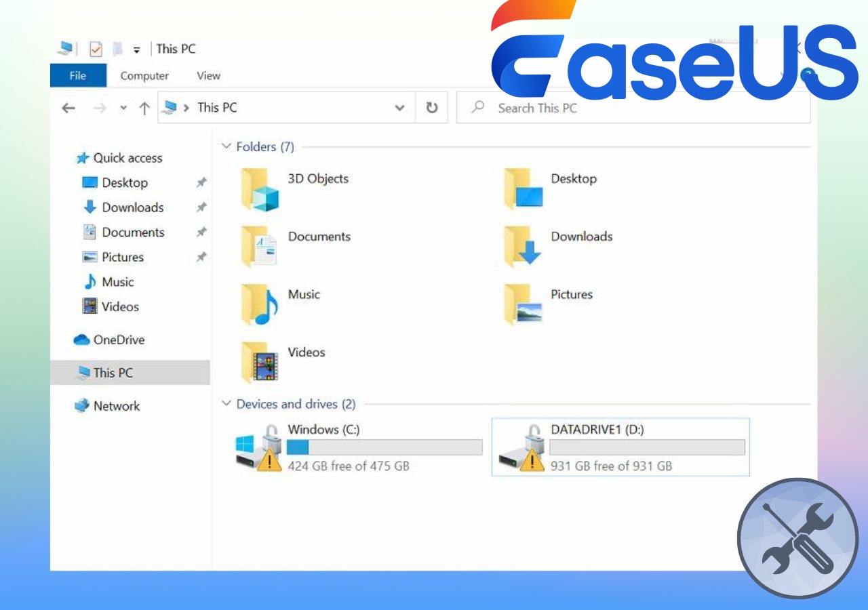Unpin Pictures from Quick access
868x610 pixels.
tap(201, 257)
